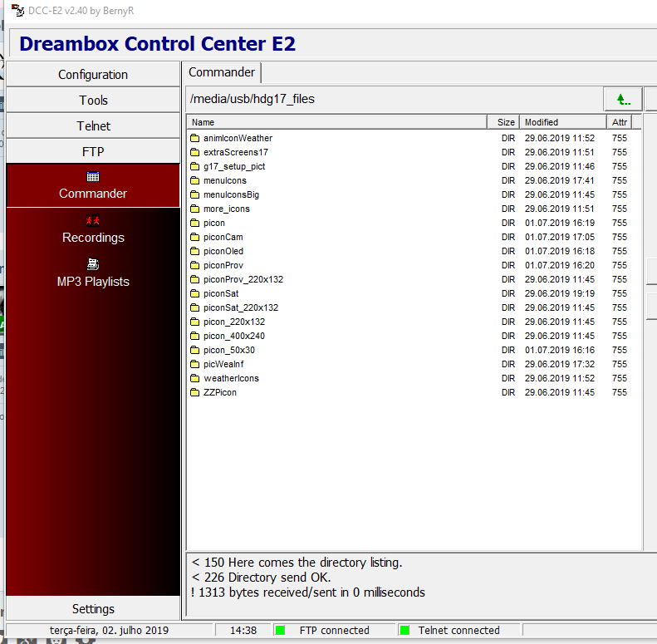Select the piconProv_220x132 folder icon
Screen dimensions: 657x644
coord(194,279)
